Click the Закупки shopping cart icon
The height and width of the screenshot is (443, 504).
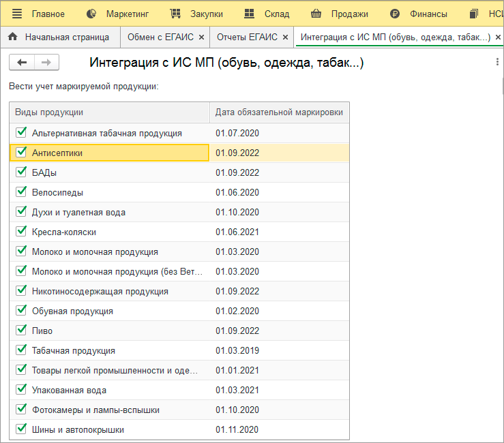click(x=175, y=14)
